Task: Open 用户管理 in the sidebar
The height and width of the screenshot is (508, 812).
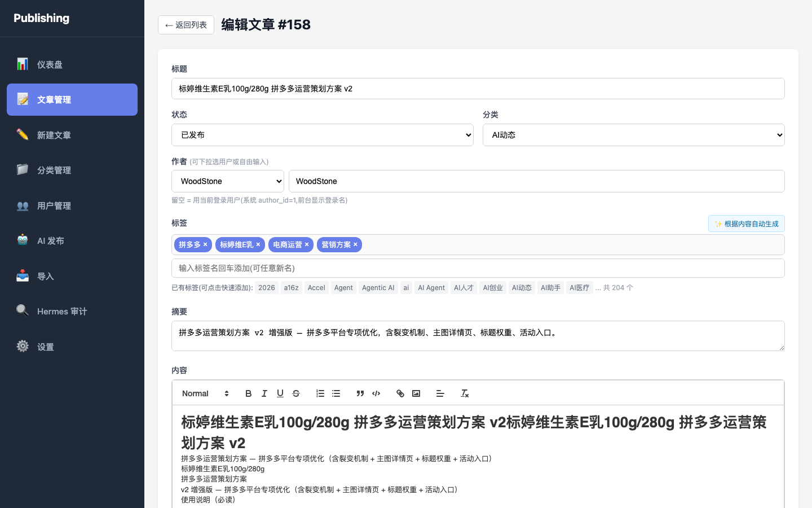Action: pyautogui.click(x=72, y=205)
